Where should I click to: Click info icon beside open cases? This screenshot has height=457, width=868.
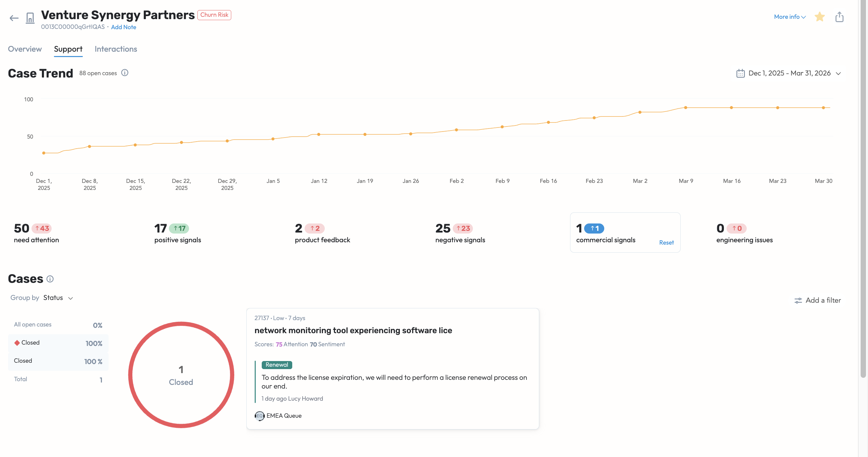click(x=125, y=73)
